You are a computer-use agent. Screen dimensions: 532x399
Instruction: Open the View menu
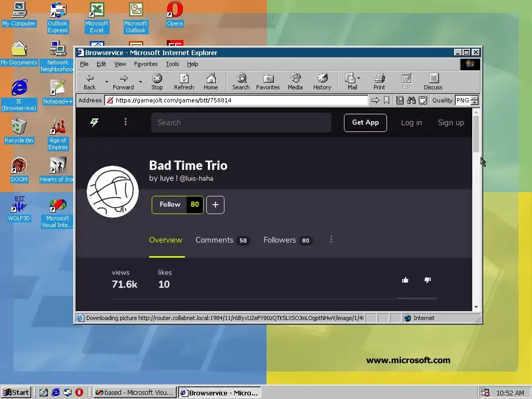coord(120,64)
